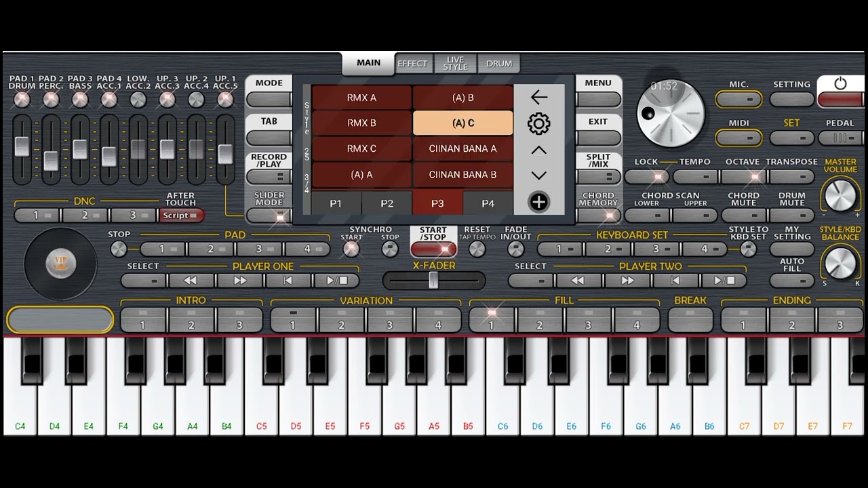Tap the power button icon
Screen dimensions: 868x488
(x=840, y=83)
